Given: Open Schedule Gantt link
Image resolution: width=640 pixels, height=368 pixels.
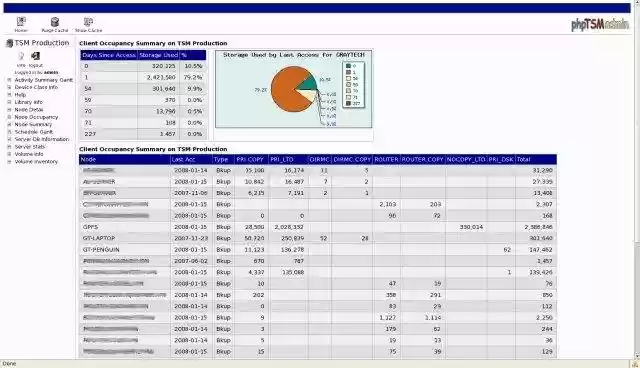Looking at the screenshot, I should (x=34, y=132).
